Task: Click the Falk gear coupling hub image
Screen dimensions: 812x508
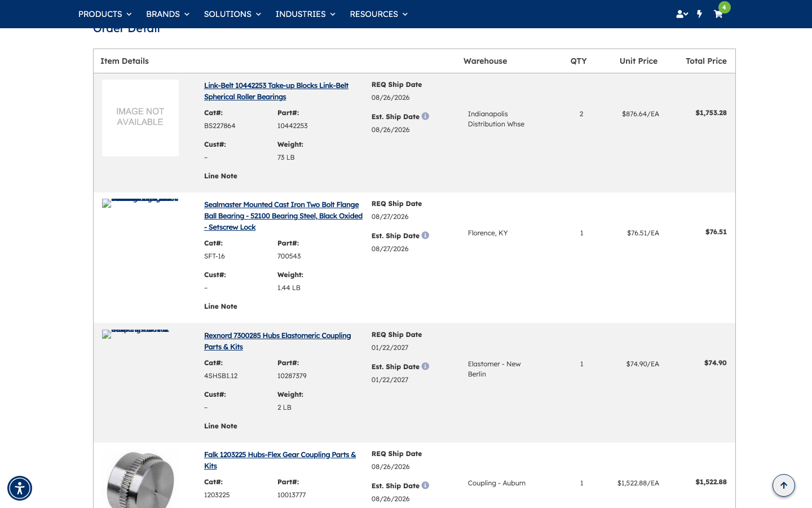Action: [140, 480]
